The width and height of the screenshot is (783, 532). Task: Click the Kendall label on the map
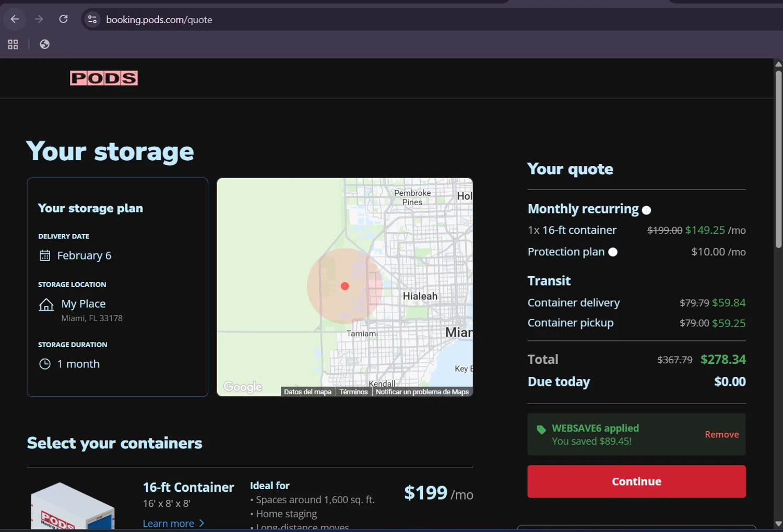382,383
